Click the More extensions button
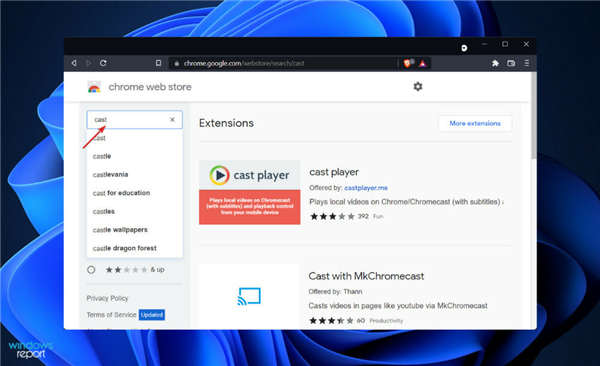600x366 pixels. pos(475,123)
